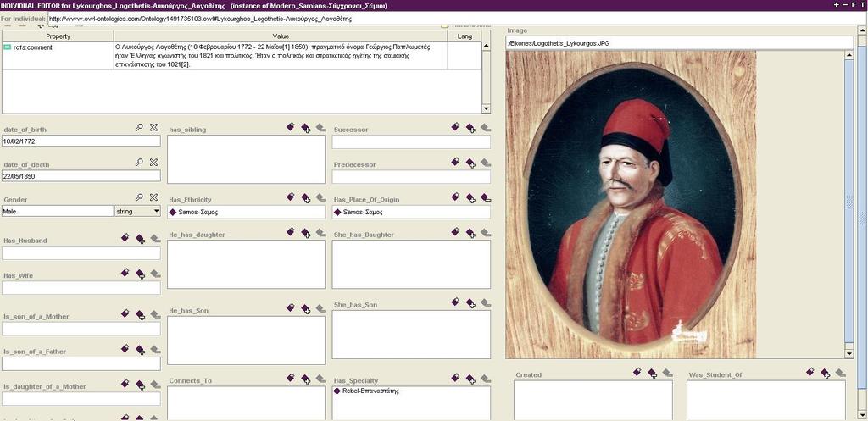Click the magnifier icon for the Gender property
868x421 pixels.
pyautogui.click(x=139, y=197)
